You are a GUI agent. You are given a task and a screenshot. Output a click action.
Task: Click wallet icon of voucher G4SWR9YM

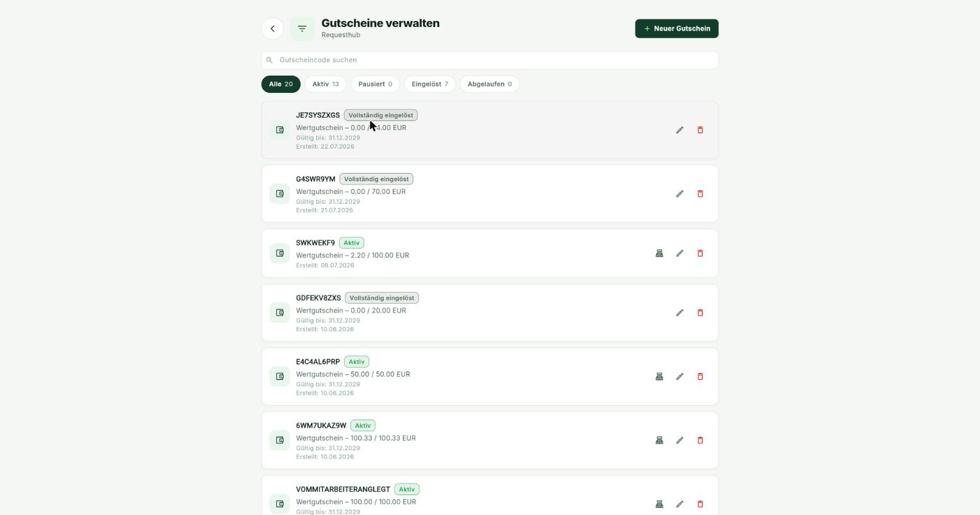coord(279,193)
